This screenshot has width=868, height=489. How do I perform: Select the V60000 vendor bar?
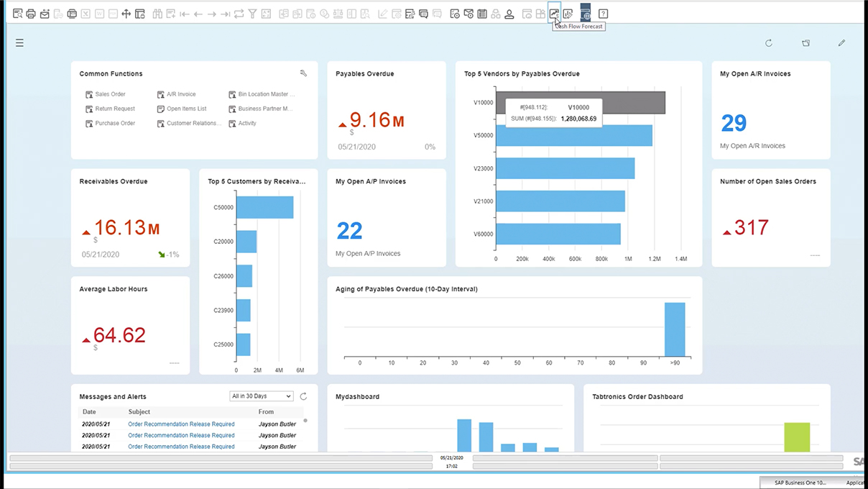tap(558, 234)
